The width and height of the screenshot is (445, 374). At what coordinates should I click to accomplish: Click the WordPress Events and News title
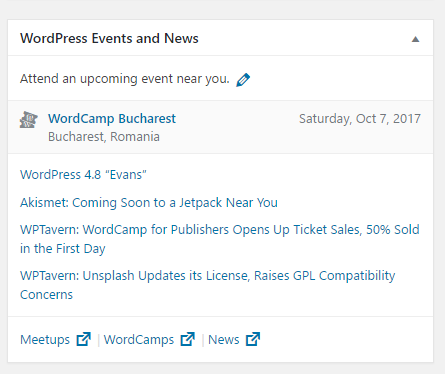click(x=109, y=38)
